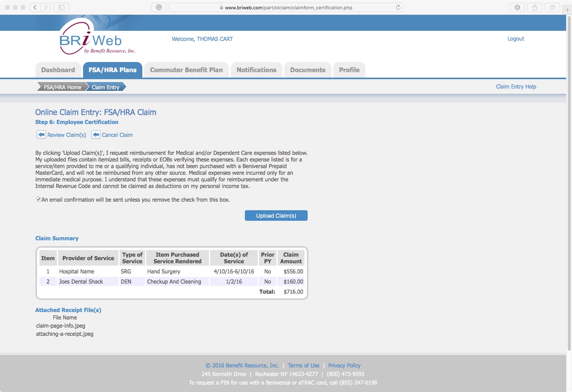Reload the page via the refresh icon
The width and height of the screenshot is (572, 392).
pyautogui.click(x=397, y=7)
